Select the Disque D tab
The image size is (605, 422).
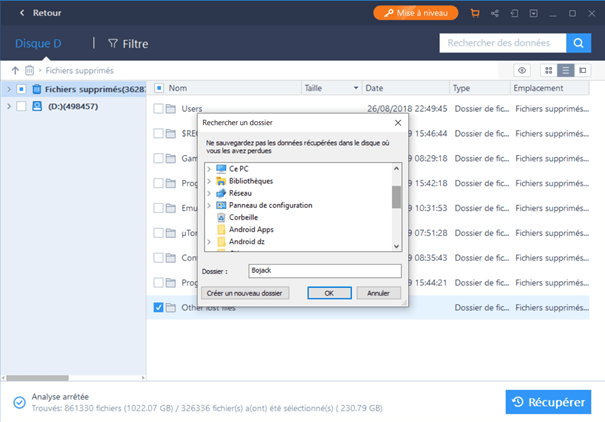(39, 44)
